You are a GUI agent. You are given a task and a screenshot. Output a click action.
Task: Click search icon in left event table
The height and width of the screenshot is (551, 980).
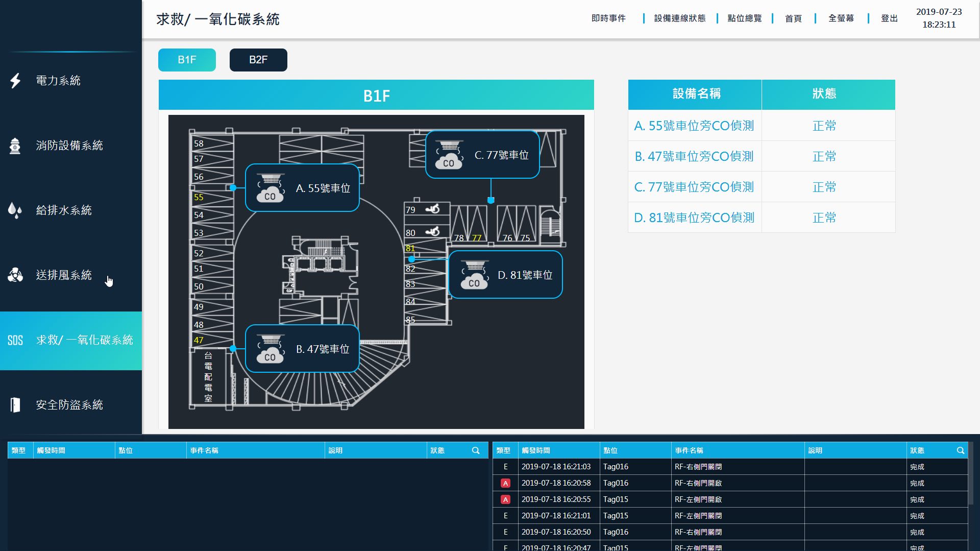coord(476,450)
